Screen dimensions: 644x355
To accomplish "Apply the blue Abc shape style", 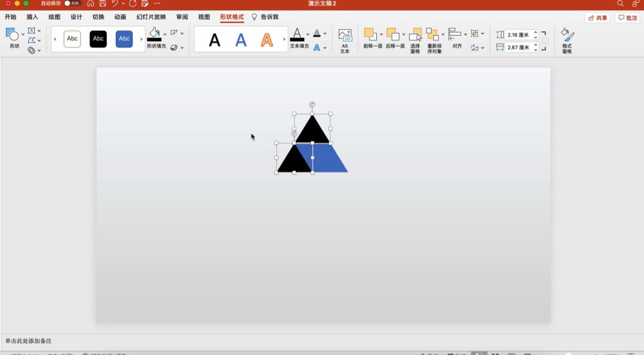I will [x=124, y=39].
